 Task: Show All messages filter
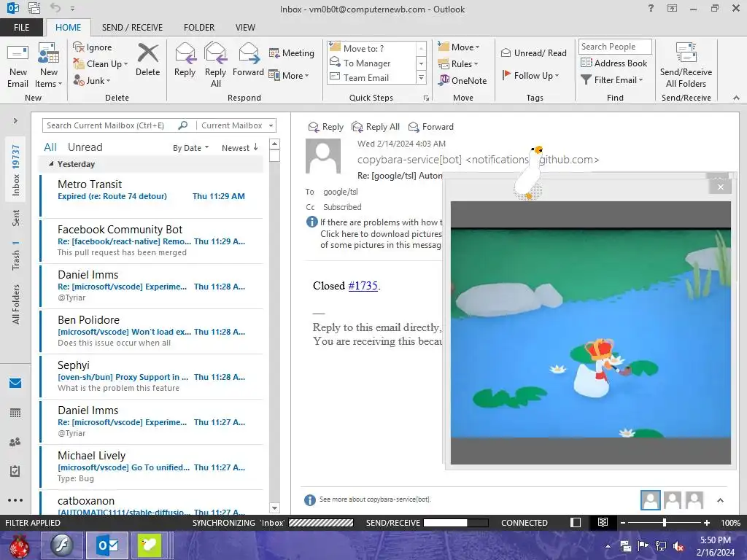(50, 147)
